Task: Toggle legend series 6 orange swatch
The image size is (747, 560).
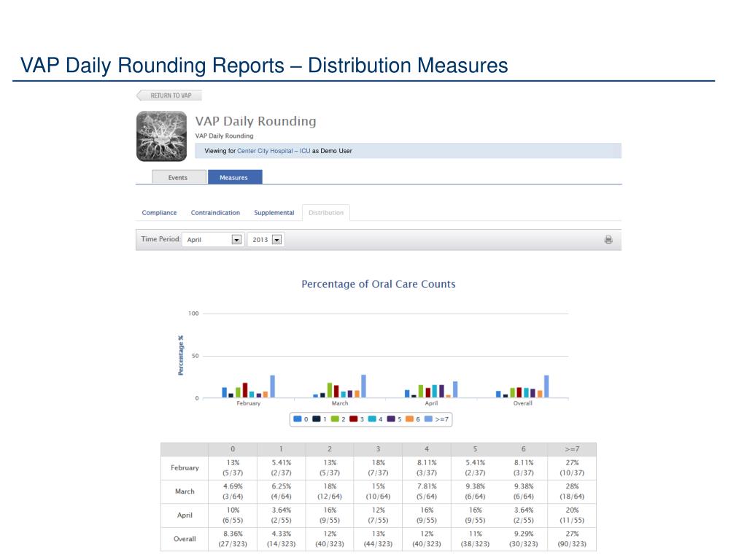Action: point(410,419)
